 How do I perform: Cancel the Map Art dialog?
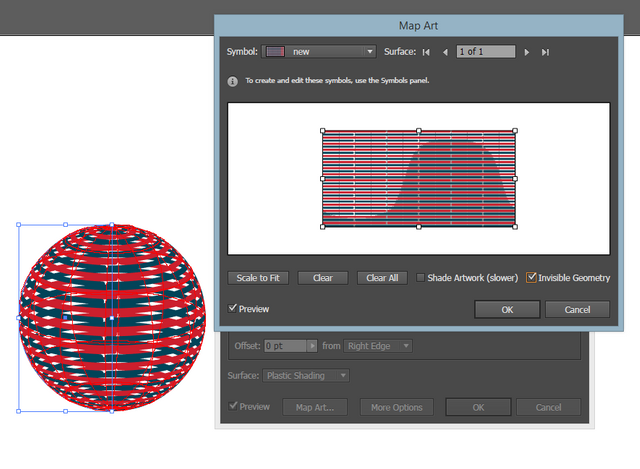pyautogui.click(x=577, y=309)
